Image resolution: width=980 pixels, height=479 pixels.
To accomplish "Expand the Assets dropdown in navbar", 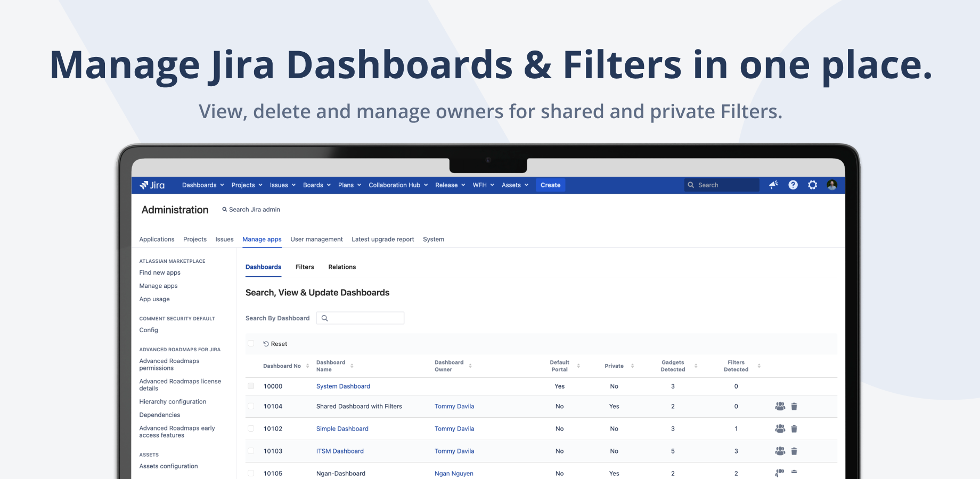I will click(515, 185).
